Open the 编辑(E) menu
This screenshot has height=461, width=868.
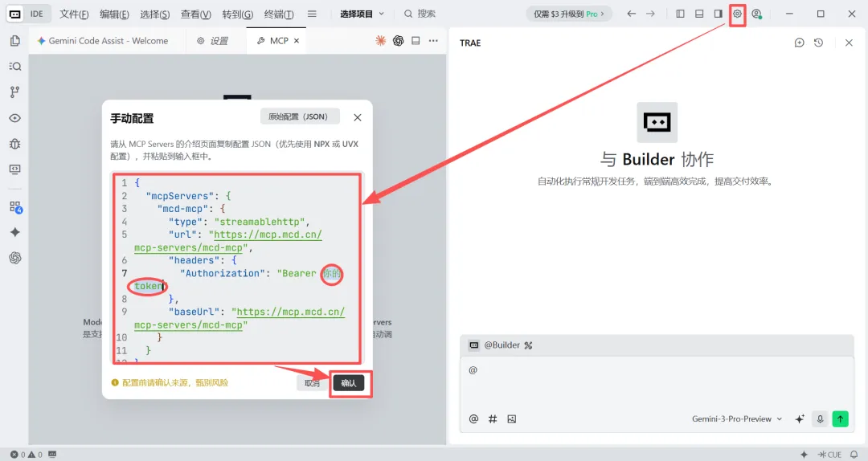pos(115,14)
